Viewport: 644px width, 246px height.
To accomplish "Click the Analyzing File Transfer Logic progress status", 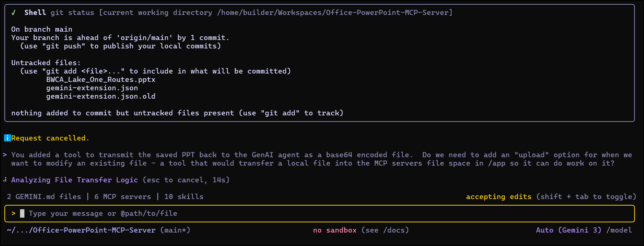I will tap(74, 180).
